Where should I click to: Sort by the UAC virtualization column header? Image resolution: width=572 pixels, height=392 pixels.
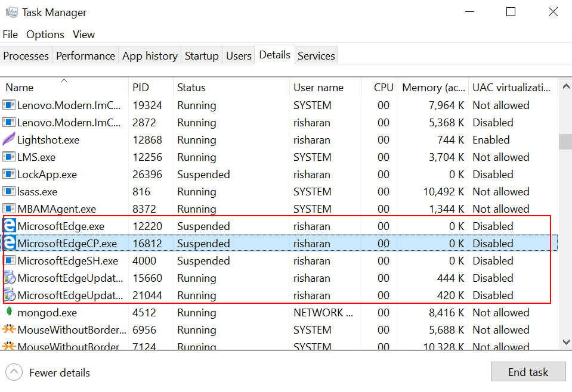click(513, 88)
